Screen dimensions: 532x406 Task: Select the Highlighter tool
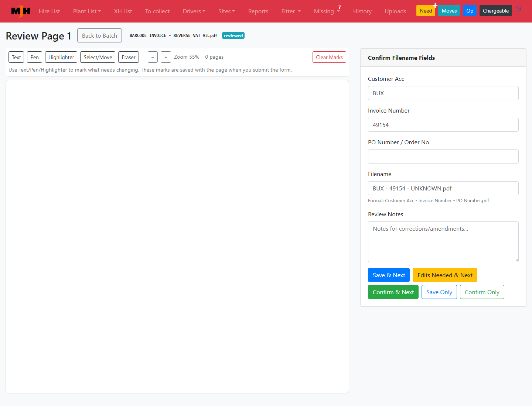point(61,57)
